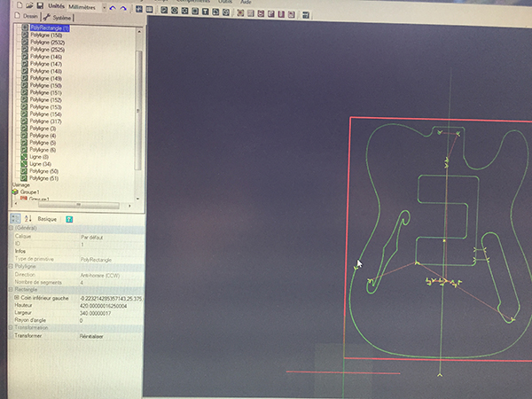The image size is (532, 399).
Task: Click tree vertical scrollbar down arrow
Action: [x=137, y=199]
